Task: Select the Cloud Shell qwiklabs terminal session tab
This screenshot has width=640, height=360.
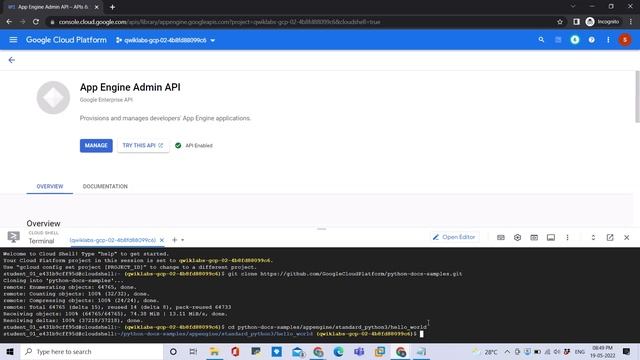Action: (x=113, y=240)
